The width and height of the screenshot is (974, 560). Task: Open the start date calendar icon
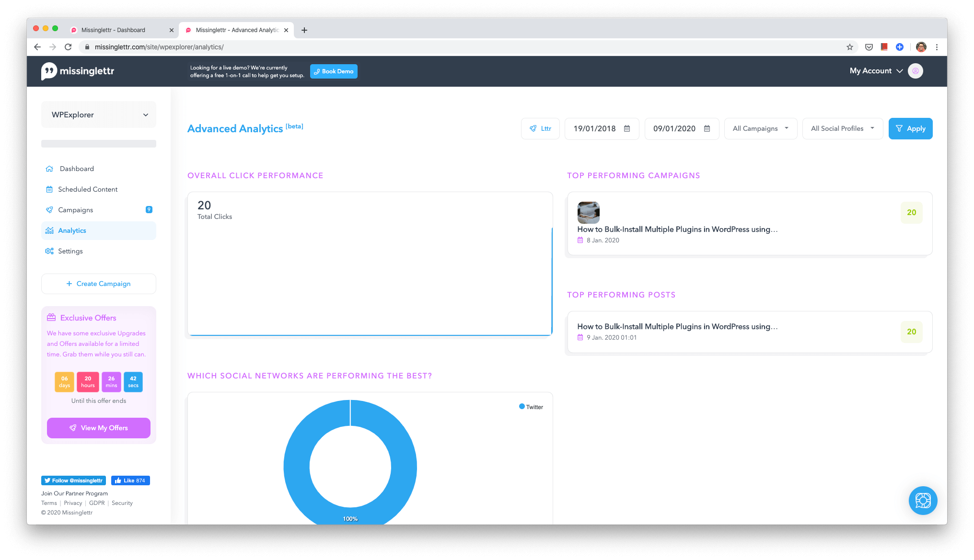tap(627, 128)
